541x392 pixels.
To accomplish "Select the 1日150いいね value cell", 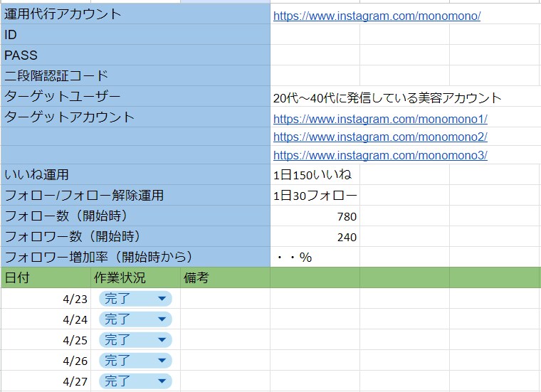I will click(x=315, y=174).
